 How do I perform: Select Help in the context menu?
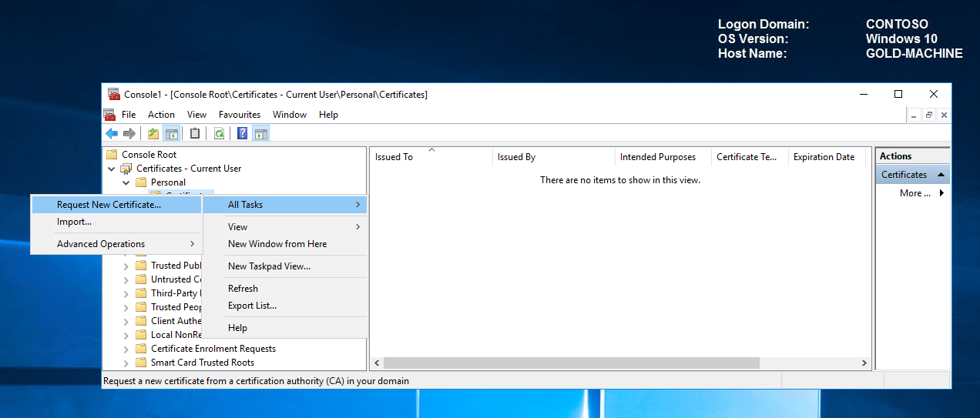pyautogui.click(x=285, y=327)
